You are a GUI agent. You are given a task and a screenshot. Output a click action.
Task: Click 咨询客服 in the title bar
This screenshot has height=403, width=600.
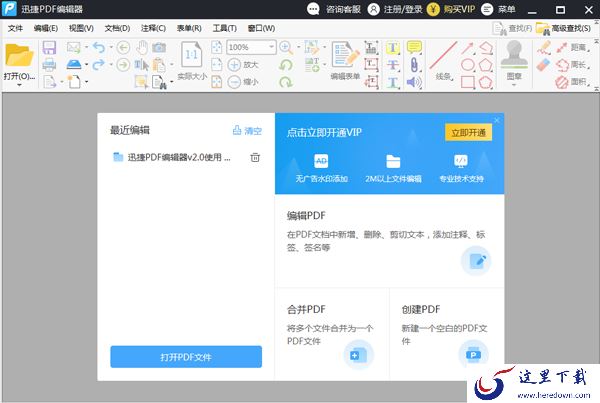335,9
